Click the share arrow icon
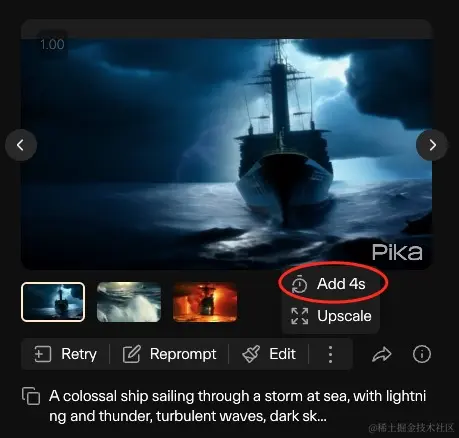Image resolution: width=459 pixels, height=438 pixels. pyautogui.click(x=382, y=354)
